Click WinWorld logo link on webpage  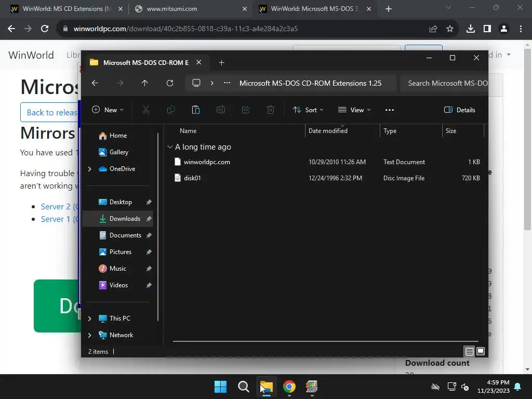coord(31,55)
